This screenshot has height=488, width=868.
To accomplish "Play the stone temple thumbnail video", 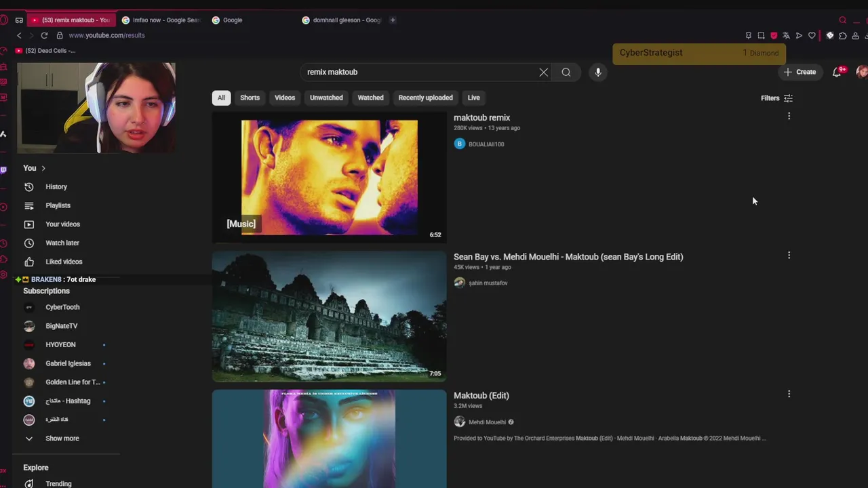I will 329,317.
